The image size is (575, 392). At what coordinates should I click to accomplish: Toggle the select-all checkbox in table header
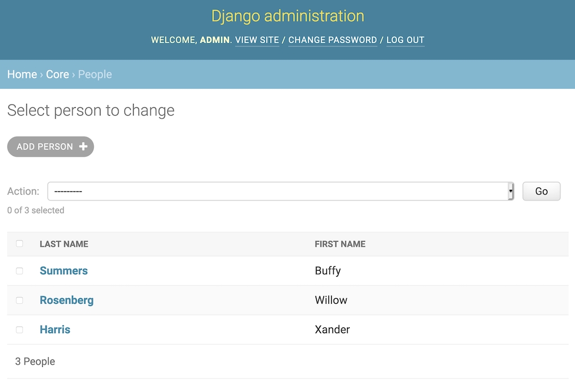pos(20,244)
